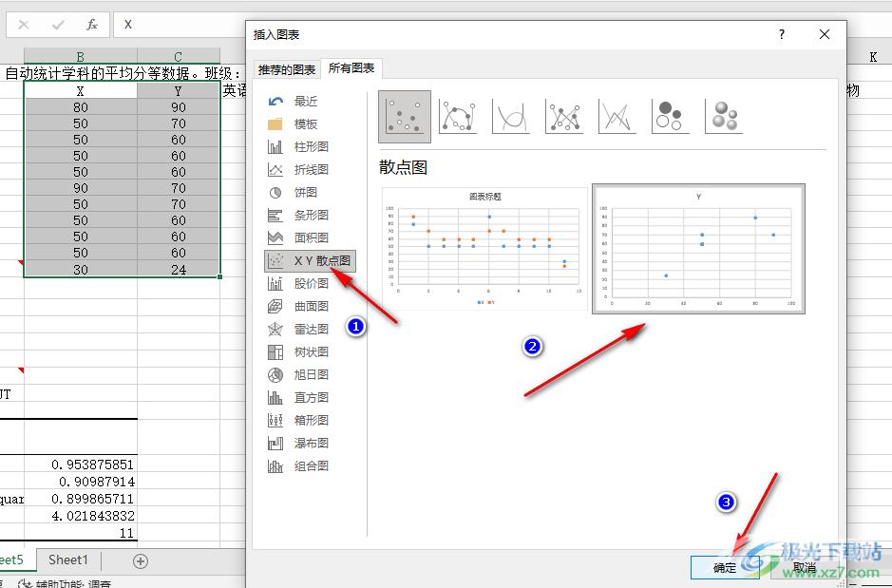The image size is (892, 588).
Task: Select column B header
Action: [x=80, y=56]
